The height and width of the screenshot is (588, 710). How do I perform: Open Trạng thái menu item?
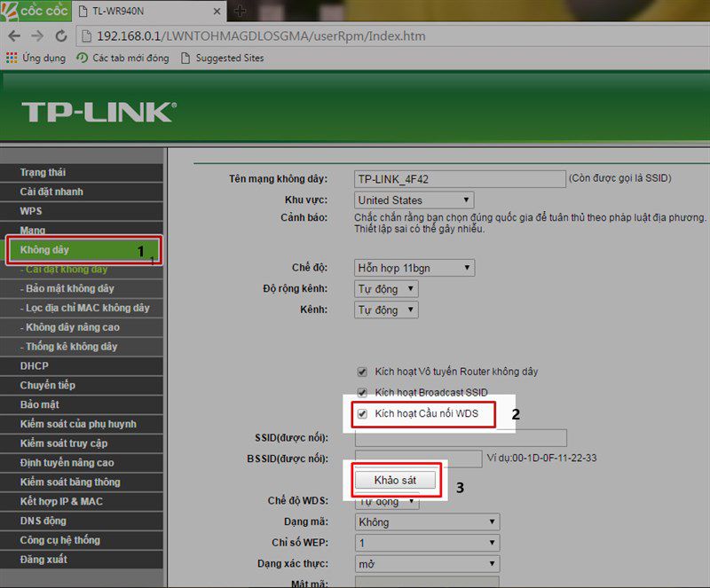tap(82, 172)
